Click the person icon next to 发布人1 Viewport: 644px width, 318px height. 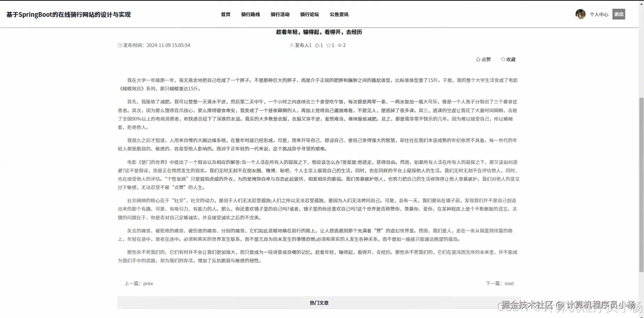(x=291, y=45)
